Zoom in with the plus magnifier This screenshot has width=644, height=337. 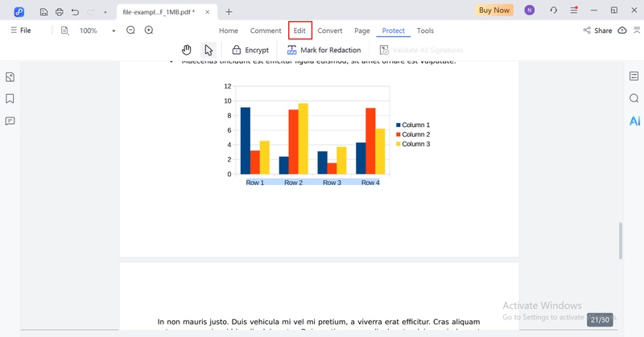click(x=149, y=30)
